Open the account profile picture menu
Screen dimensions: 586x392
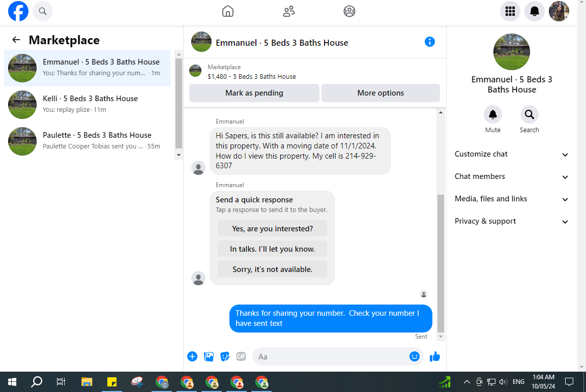tap(559, 11)
